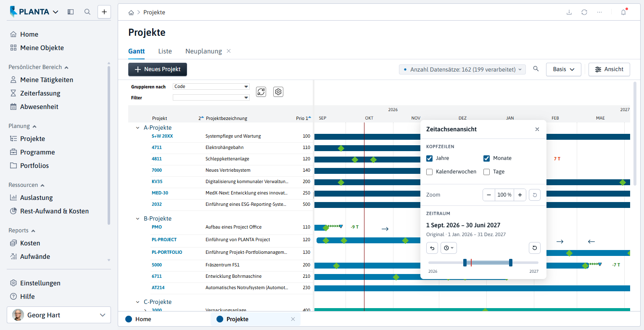
Task: Close the Neuplanung tab with its X
Action: click(229, 51)
